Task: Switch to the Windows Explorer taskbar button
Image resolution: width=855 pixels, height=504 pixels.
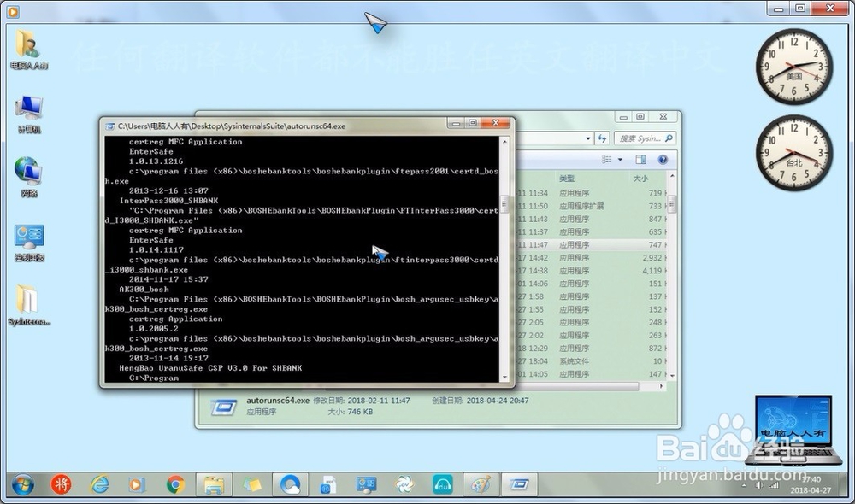Action: tap(214, 483)
